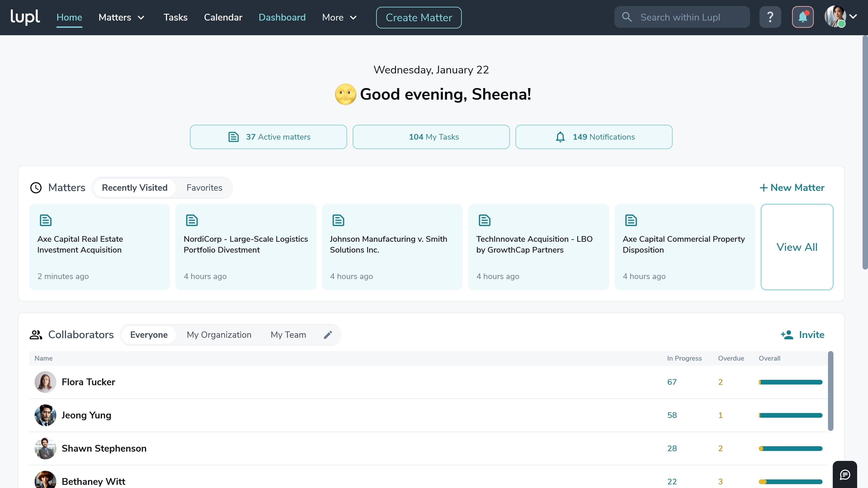The width and height of the screenshot is (868, 488).
Task: Click document icon on NordiCorp card
Action: [192, 220]
